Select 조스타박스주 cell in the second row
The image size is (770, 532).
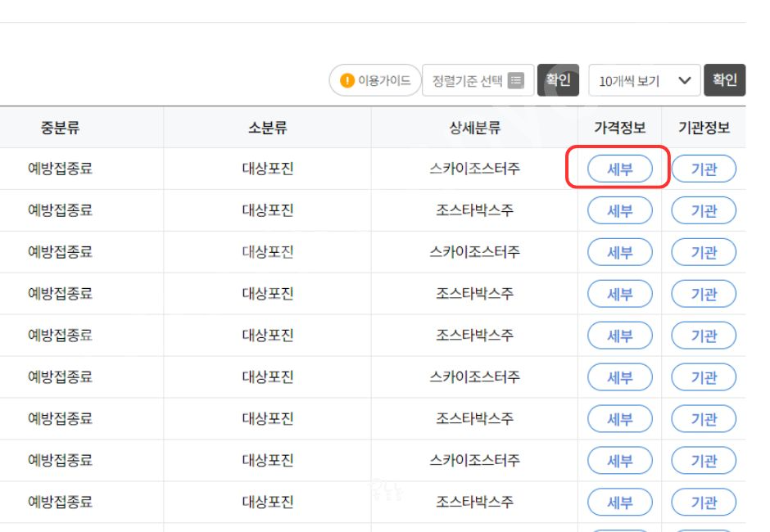tap(475, 210)
